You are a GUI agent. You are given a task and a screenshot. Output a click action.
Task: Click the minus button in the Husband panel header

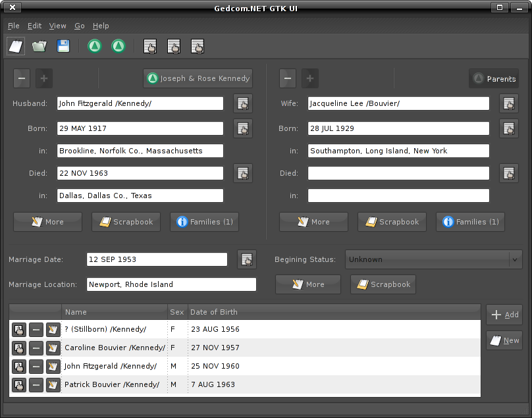tap(22, 78)
